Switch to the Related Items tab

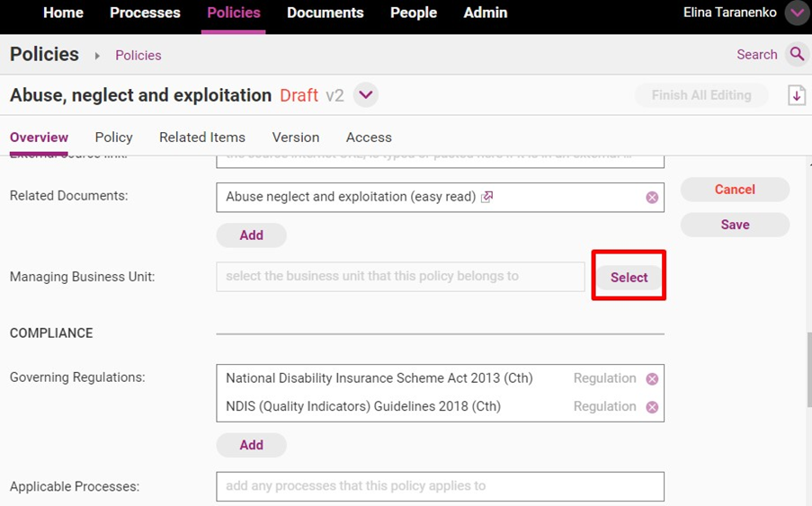pos(202,138)
